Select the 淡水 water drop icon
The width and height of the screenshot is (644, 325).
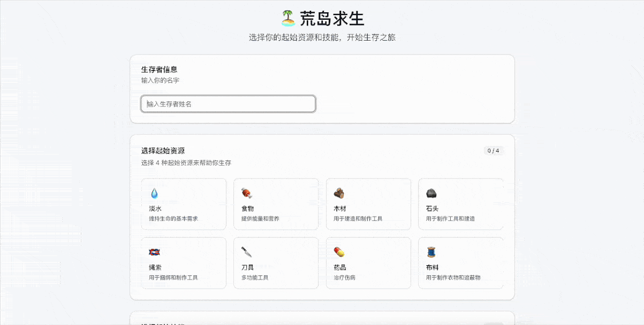pos(154,194)
